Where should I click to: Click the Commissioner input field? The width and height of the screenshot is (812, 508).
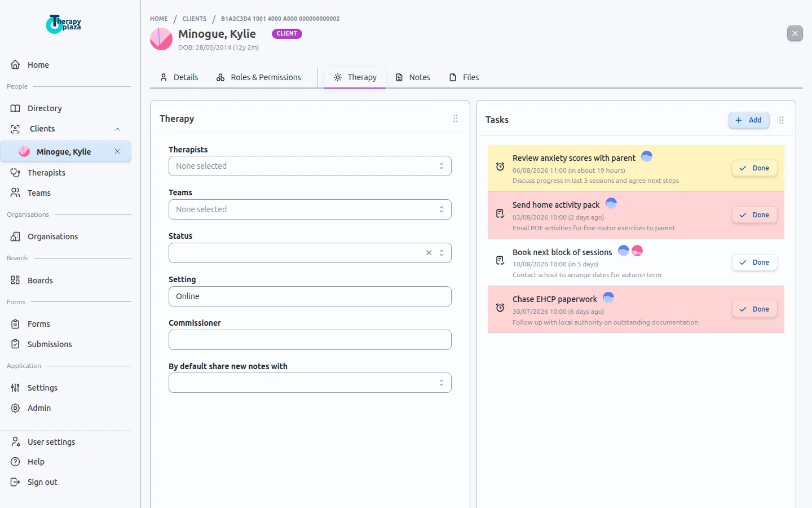pyautogui.click(x=310, y=340)
